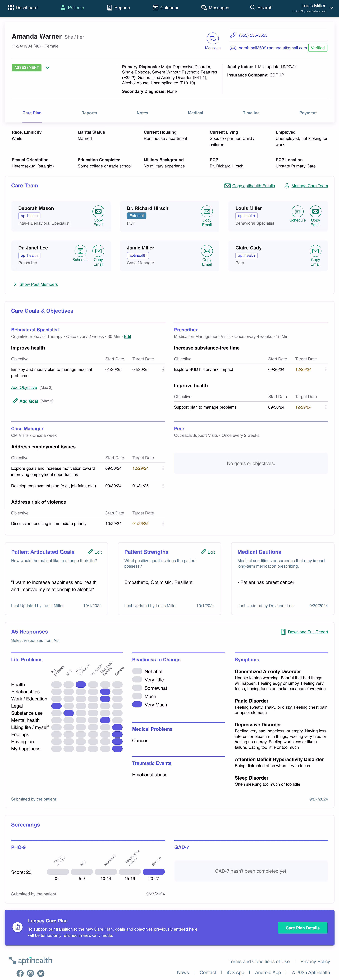Viewport: 339px width, 980px height.
Task: Click the filled pill in the Substance use row
Action: tap(68, 713)
